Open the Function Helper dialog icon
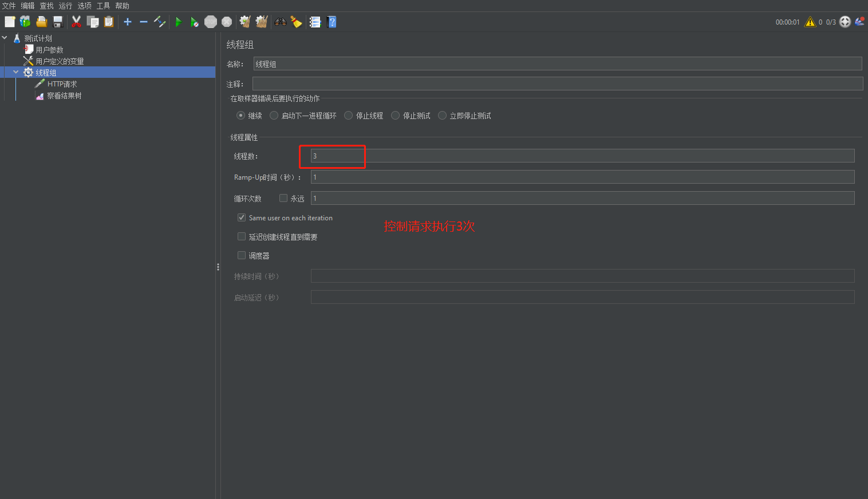 click(315, 22)
